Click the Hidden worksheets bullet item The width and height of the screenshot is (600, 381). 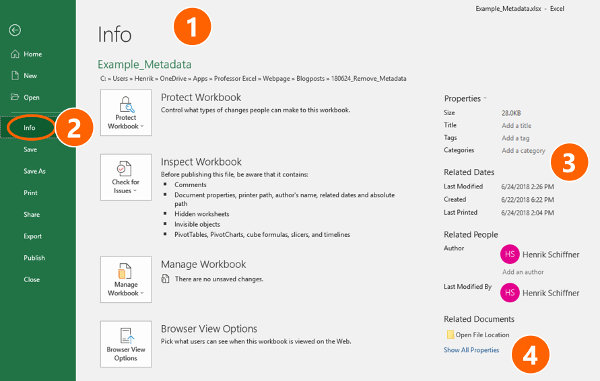202,214
